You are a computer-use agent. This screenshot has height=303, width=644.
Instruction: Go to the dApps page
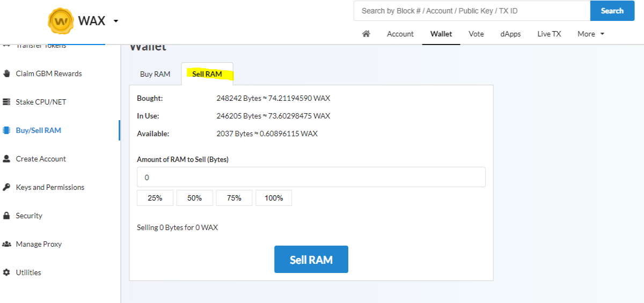coord(510,34)
